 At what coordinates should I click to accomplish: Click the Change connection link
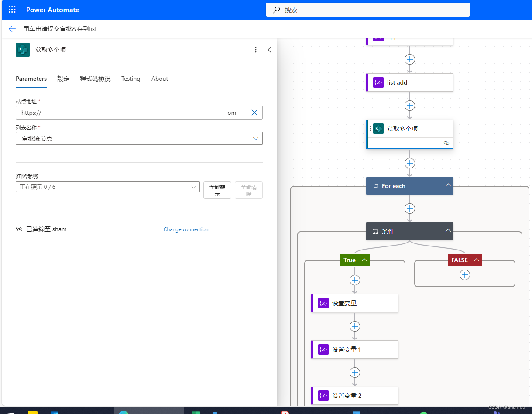(186, 229)
